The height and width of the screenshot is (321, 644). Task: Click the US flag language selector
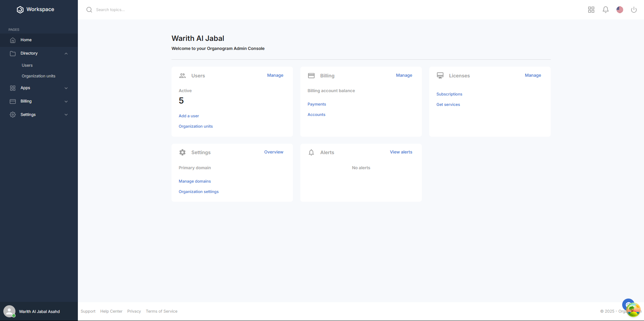620,10
